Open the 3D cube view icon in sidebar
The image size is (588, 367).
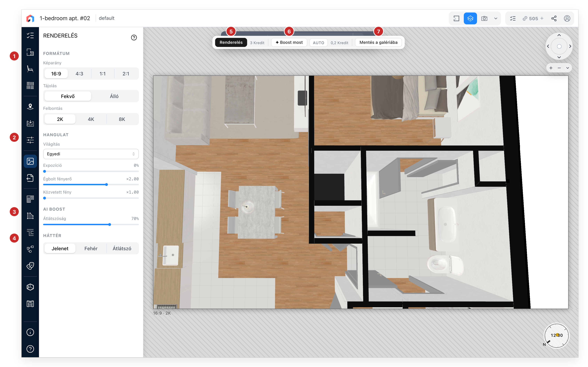click(30, 287)
